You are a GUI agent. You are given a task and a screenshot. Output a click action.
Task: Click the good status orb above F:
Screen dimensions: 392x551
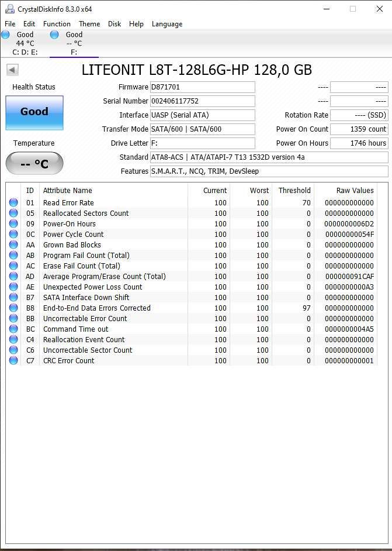click(54, 35)
